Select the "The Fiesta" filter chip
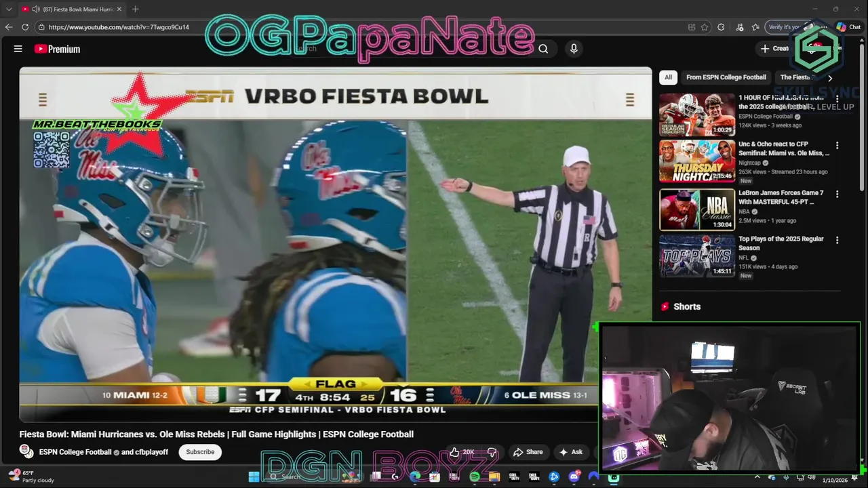This screenshot has height=488, width=868. [x=795, y=77]
